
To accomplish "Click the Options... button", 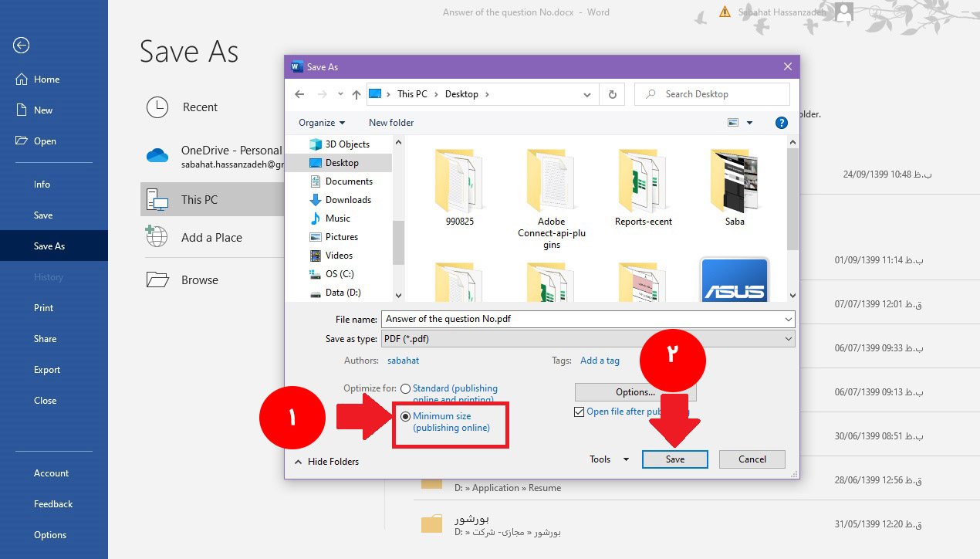I will point(635,392).
